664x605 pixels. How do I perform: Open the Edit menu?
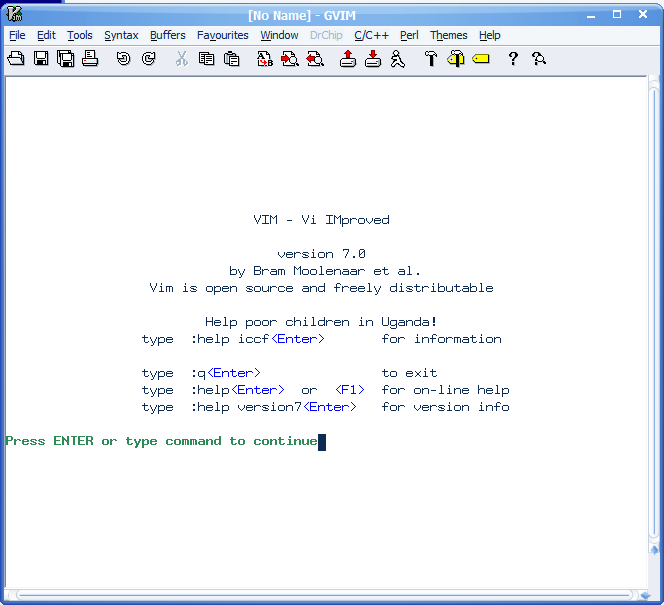[46, 35]
